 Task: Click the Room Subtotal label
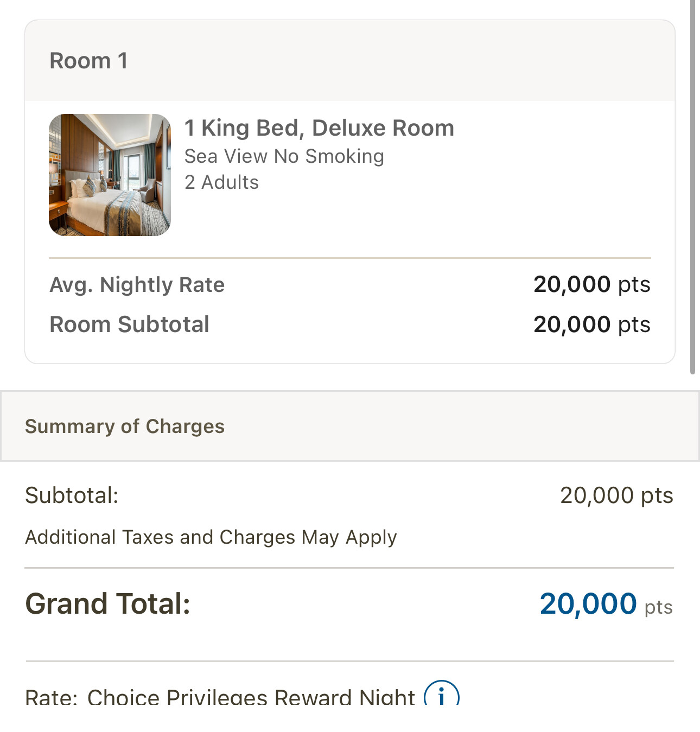coord(129,324)
